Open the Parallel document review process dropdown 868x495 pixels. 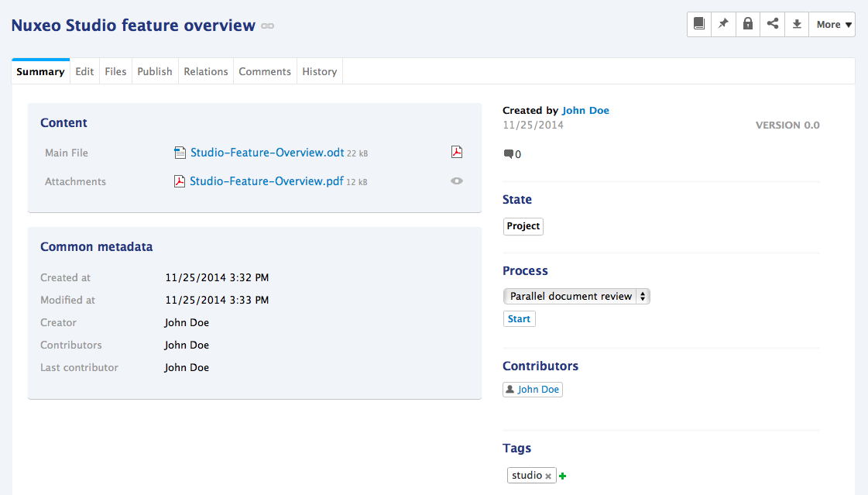pyautogui.click(x=576, y=296)
